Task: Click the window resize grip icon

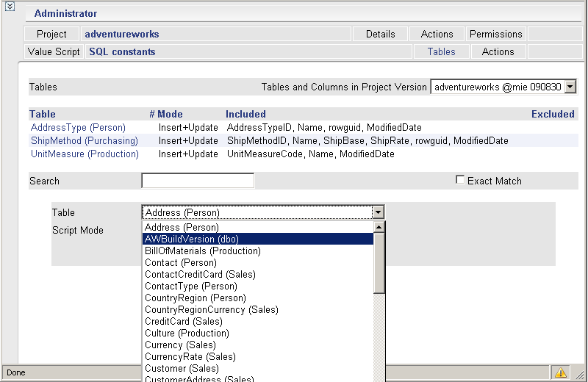Action: coord(580,375)
